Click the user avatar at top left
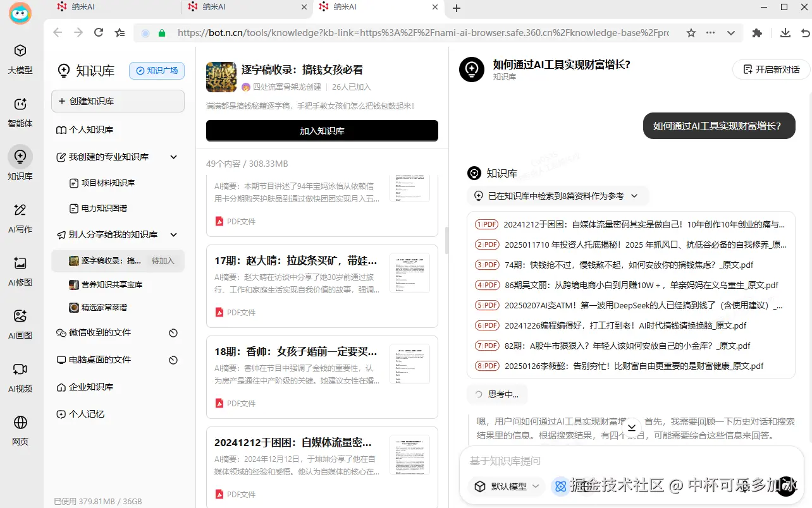 coord(20,13)
